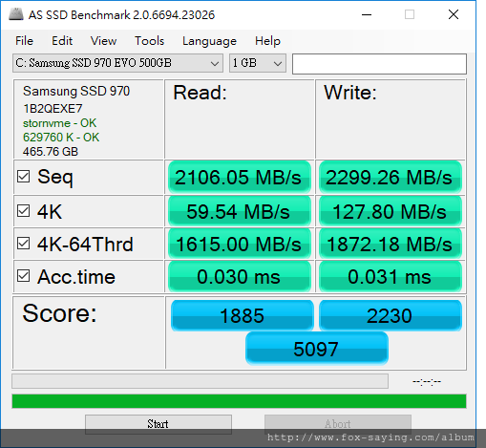Click write access time 0.031 ms
Viewport: 486px width, 448px height.
click(x=391, y=276)
